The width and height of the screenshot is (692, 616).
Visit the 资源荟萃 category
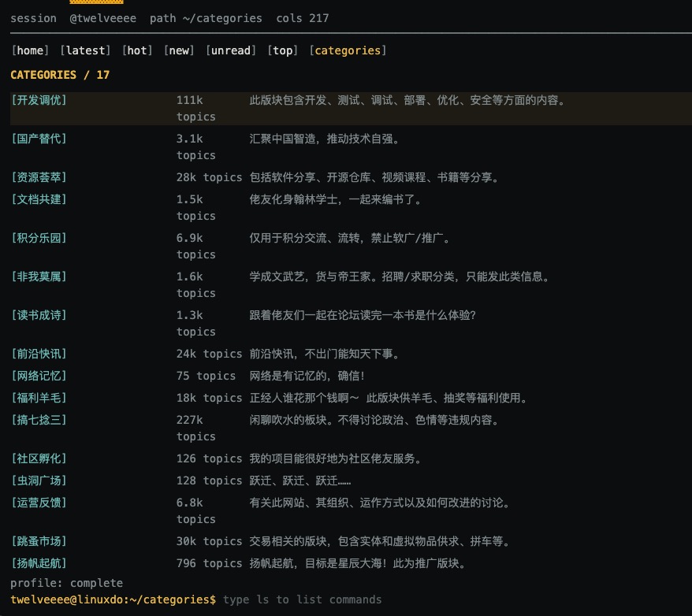pos(39,177)
